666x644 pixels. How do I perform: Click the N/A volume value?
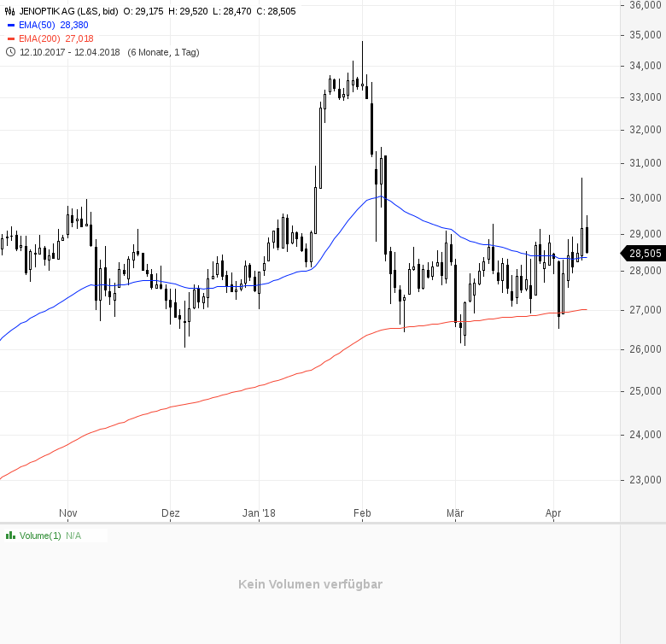pyautogui.click(x=73, y=536)
